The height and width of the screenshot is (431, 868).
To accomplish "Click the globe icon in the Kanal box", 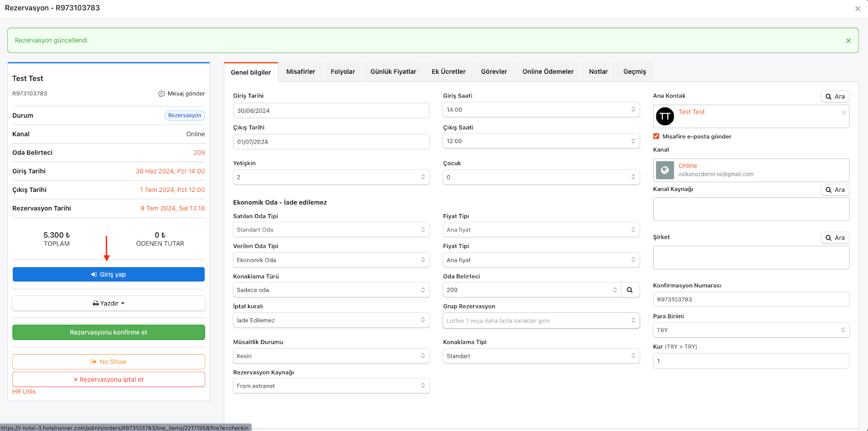I will click(x=665, y=170).
